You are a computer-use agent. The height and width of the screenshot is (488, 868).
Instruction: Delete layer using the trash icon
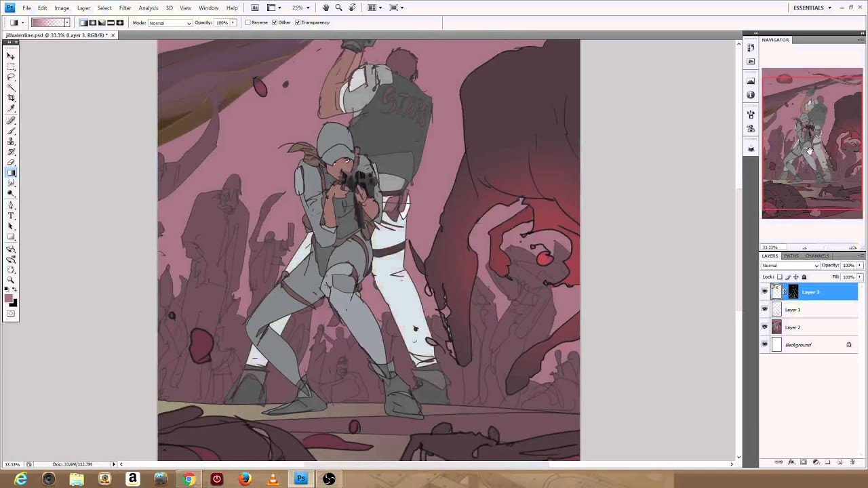(852, 462)
